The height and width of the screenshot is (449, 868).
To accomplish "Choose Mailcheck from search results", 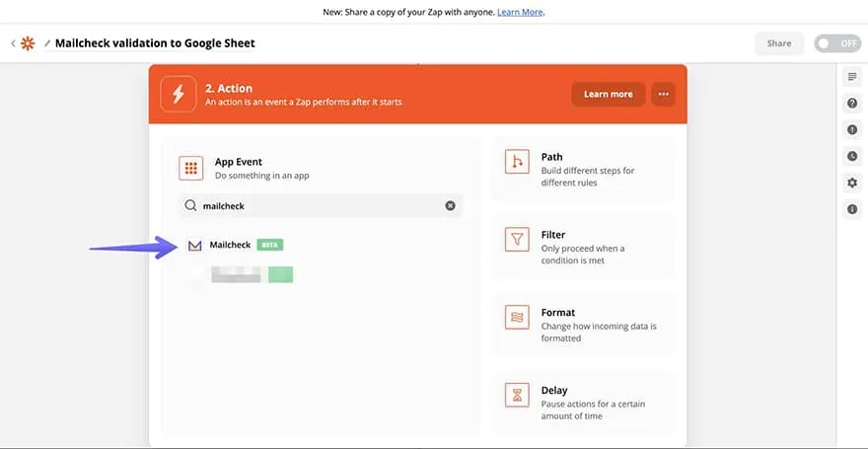I will (x=233, y=245).
